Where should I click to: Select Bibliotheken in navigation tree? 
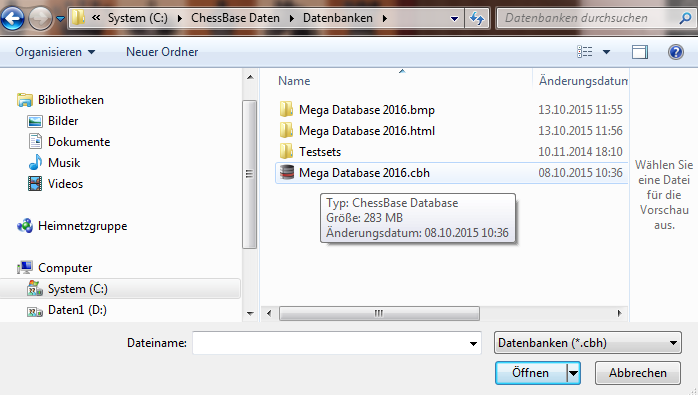[x=71, y=100]
